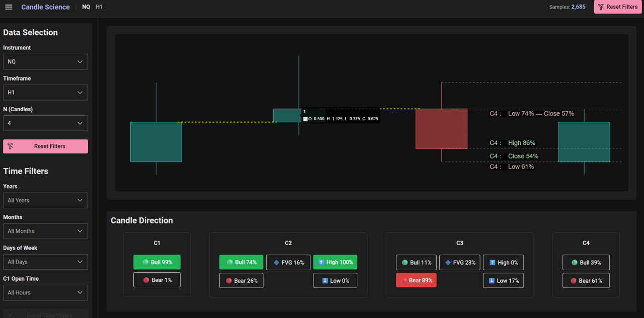The height and width of the screenshot is (318, 644).
Task: Toggle the C4 Bear 61% filter
Action: pyautogui.click(x=586, y=281)
